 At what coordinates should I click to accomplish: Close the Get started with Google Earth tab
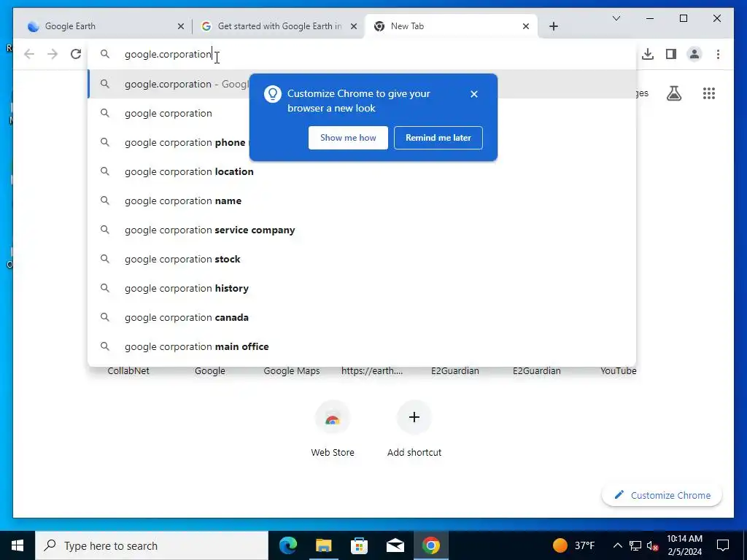pos(354,26)
